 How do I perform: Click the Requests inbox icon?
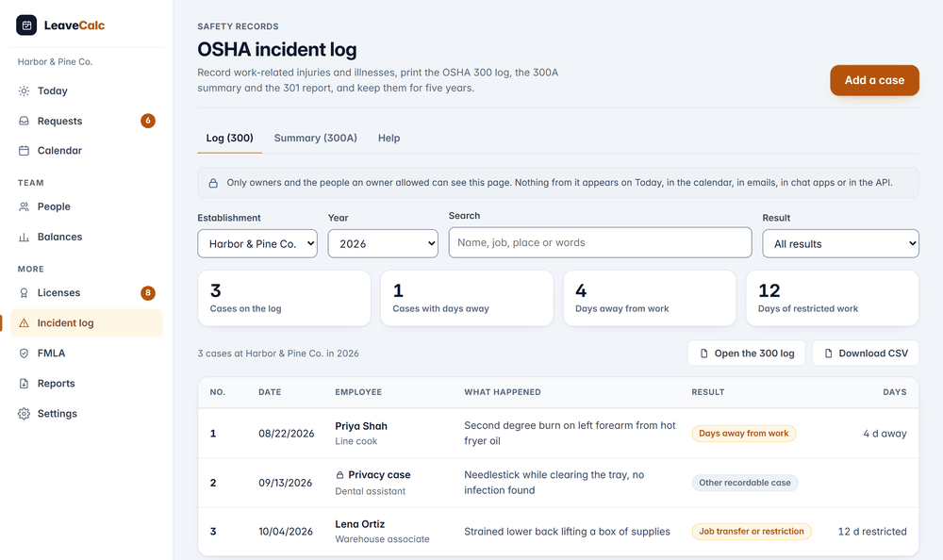pyautogui.click(x=25, y=121)
